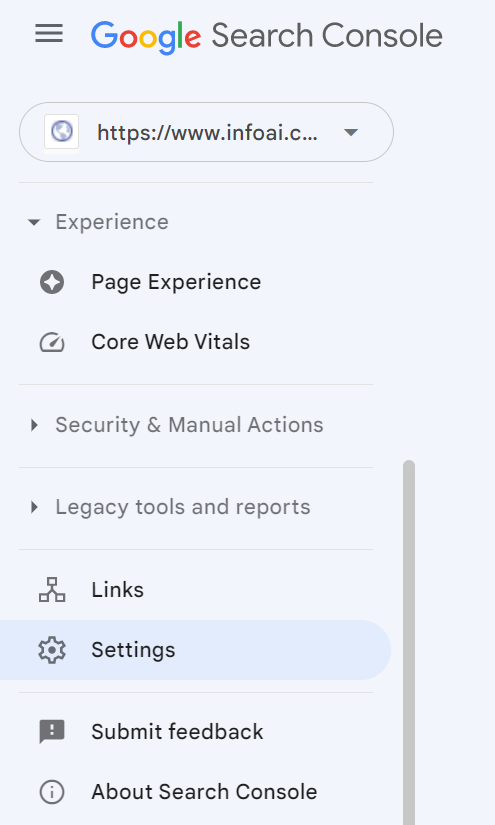Image resolution: width=495 pixels, height=825 pixels.
Task: Click the Core Web Vitals gauge icon
Action: tap(52, 343)
